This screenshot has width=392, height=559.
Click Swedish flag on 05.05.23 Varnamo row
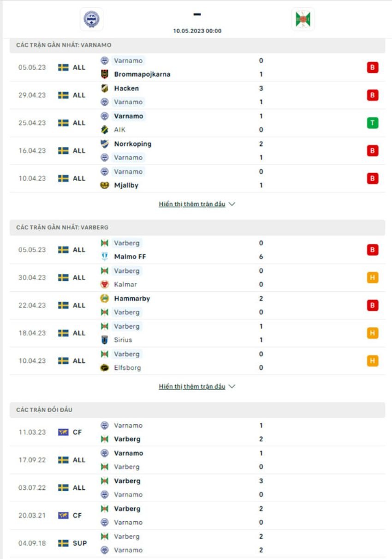[63, 67]
